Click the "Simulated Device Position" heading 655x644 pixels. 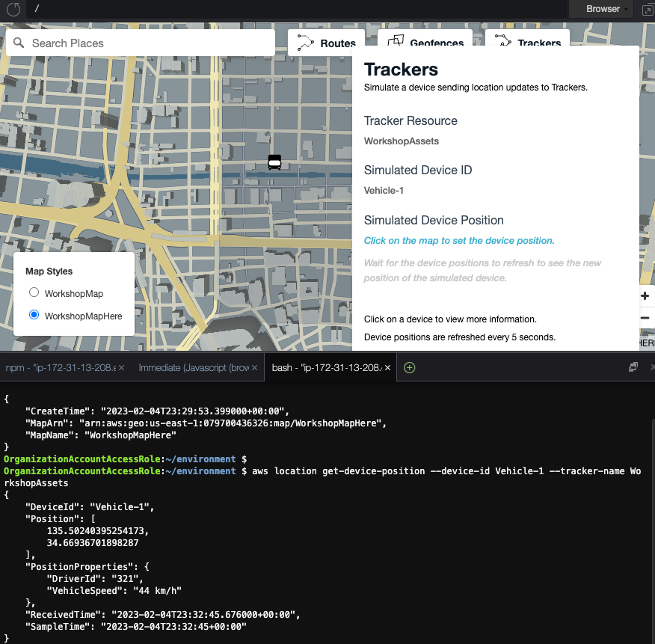(434, 220)
